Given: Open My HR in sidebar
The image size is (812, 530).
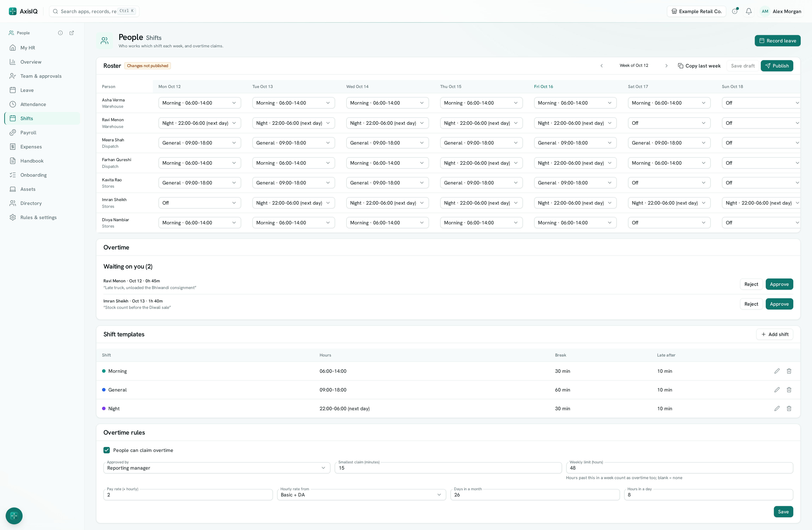Looking at the screenshot, I should [42, 48].
